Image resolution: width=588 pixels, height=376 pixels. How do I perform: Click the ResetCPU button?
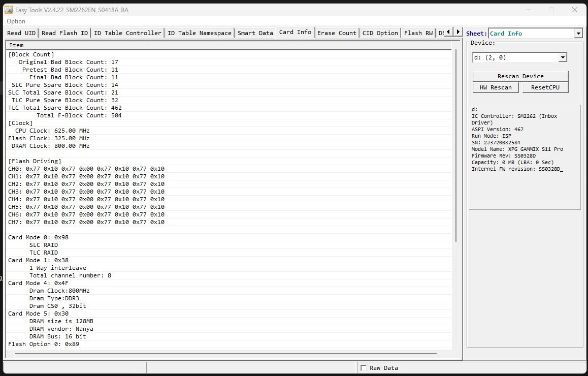click(x=545, y=87)
